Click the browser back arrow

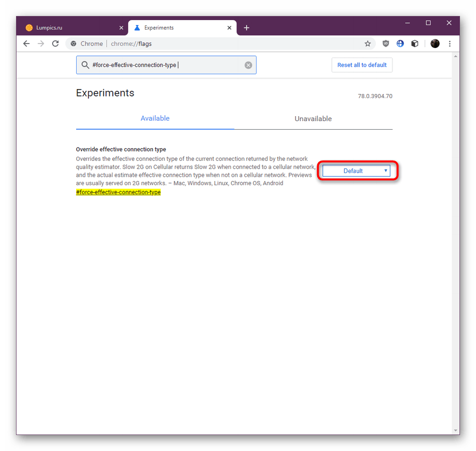coord(27,44)
